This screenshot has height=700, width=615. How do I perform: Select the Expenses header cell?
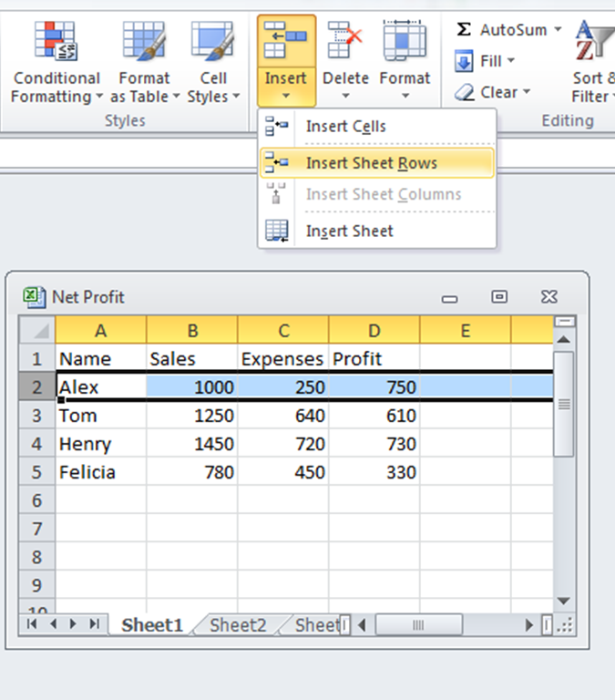(x=283, y=358)
